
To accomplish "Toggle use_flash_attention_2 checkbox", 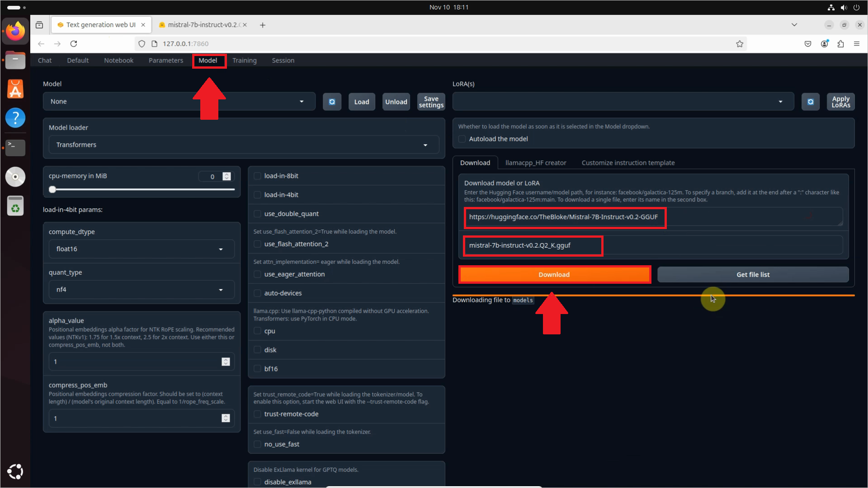I will pyautogui.click(x=257, y=244).
